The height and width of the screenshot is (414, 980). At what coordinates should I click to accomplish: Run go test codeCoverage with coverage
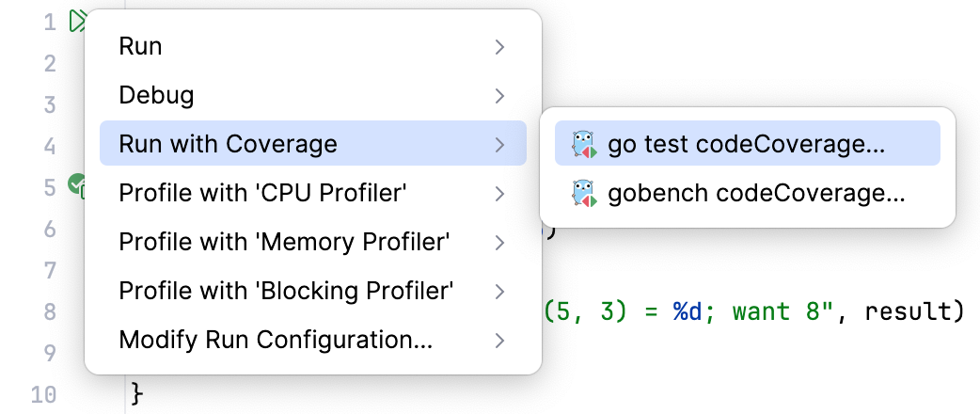point(747,144)
